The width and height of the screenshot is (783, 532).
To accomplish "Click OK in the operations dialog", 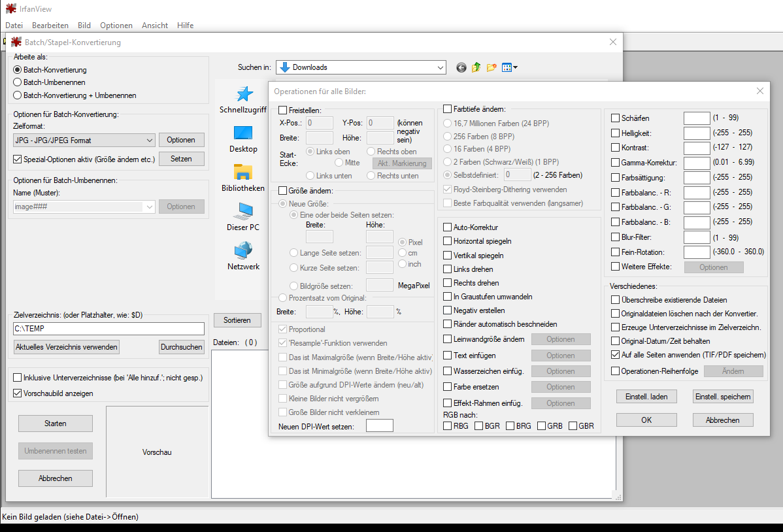I will pos(646,420).
